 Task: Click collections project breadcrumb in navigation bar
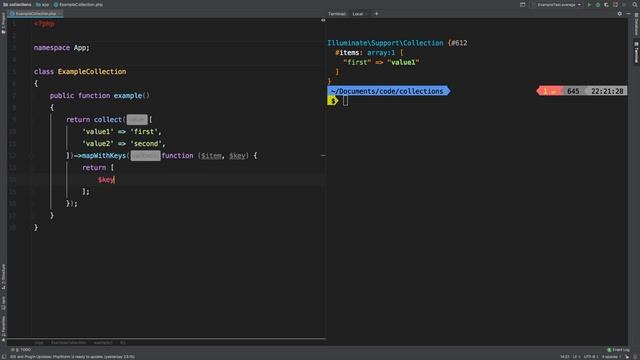pos(17,4)
